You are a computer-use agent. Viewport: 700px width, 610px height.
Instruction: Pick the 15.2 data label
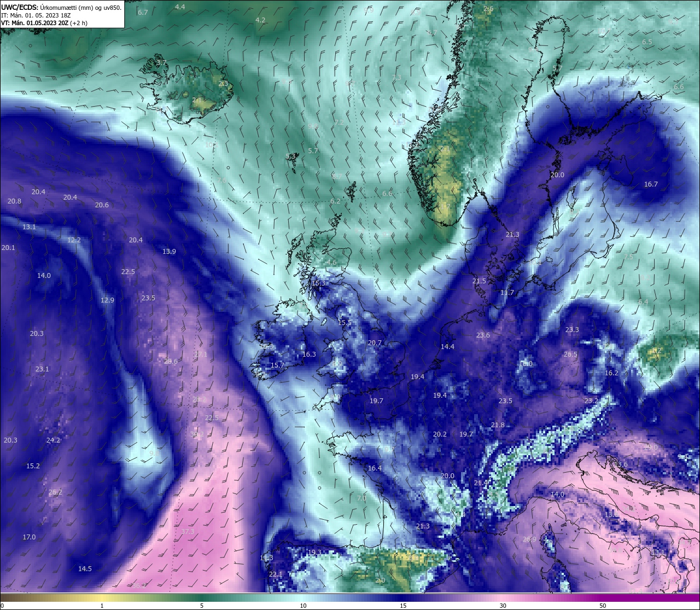pos(33,466)
